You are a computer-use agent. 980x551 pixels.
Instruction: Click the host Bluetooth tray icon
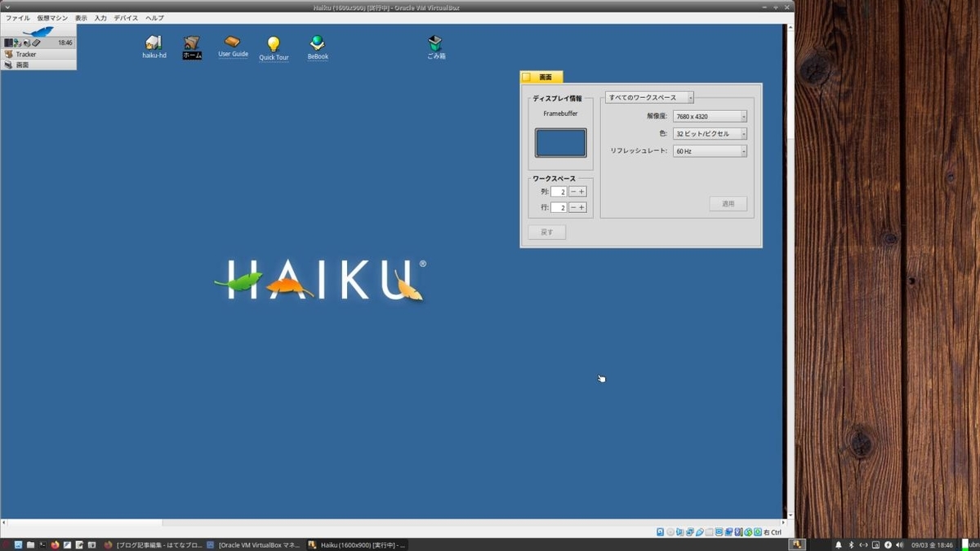(x=851, y=544)
